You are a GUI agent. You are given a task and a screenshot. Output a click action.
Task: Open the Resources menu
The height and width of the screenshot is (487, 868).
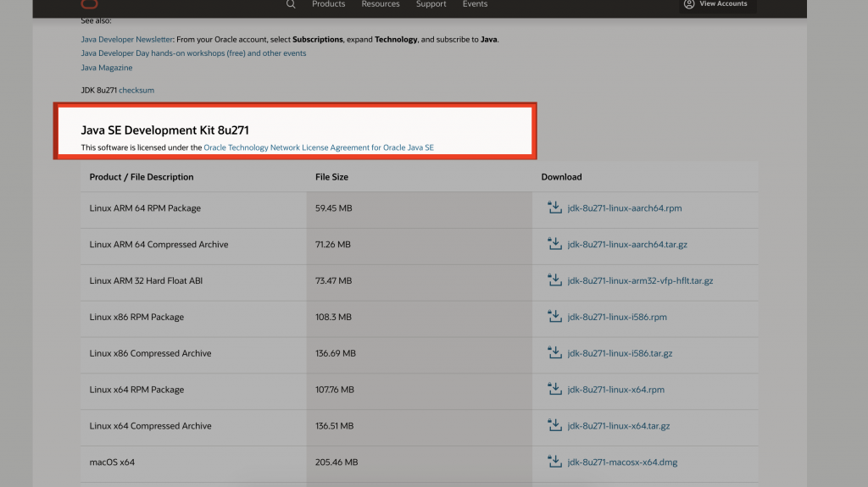pos(381,4)
